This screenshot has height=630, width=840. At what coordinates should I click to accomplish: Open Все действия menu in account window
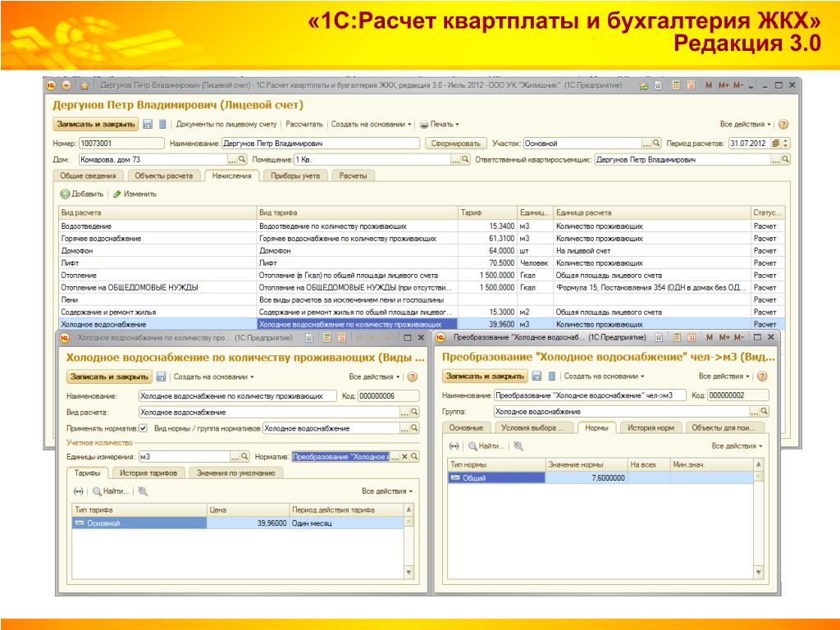[x=745, y=125]
